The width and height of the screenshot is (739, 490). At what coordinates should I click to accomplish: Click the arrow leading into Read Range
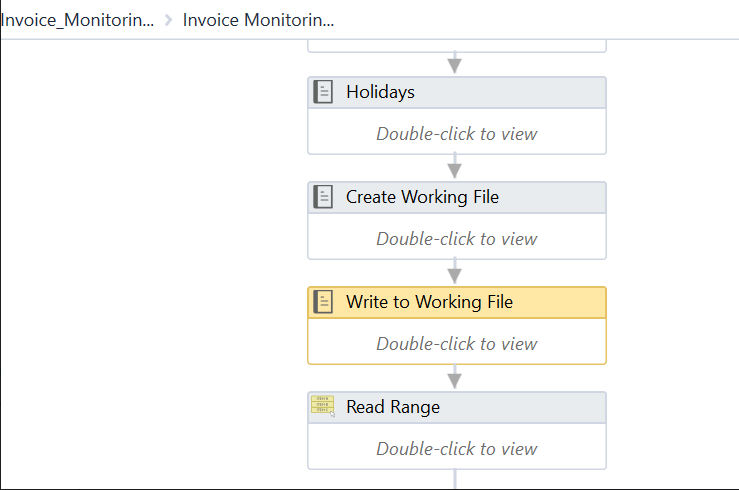pos(455,378)
